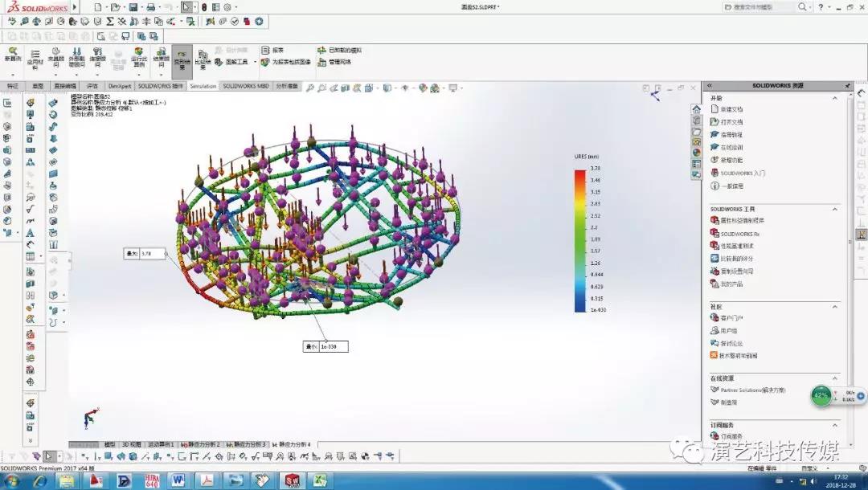Click the checkmark circle icon in second toolbar

pyautogui.click(x=235, y=22)
